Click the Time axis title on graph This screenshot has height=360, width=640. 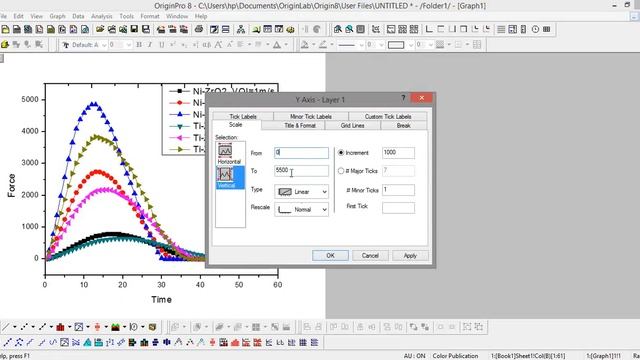coord(161,300)
